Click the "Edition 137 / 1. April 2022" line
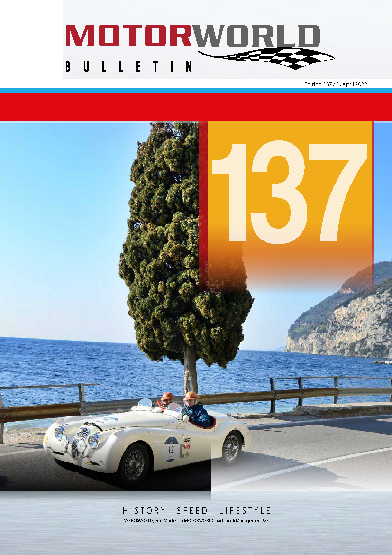The width and height of the screenshot is (392, 555). 336,84
